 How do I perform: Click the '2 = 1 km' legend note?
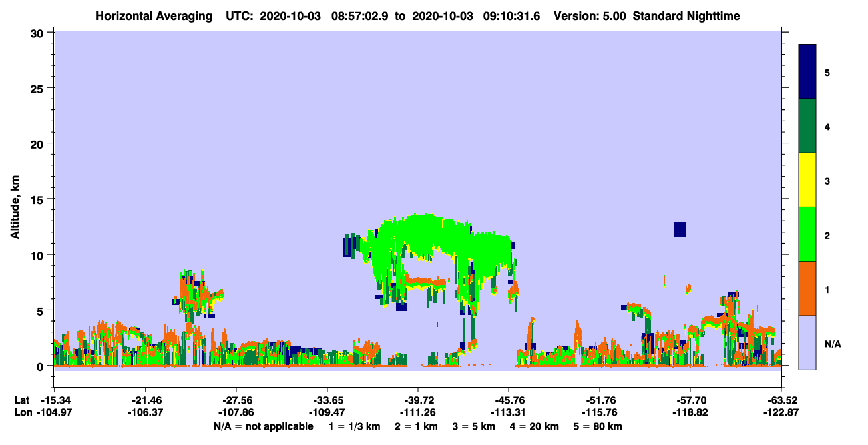415,426
